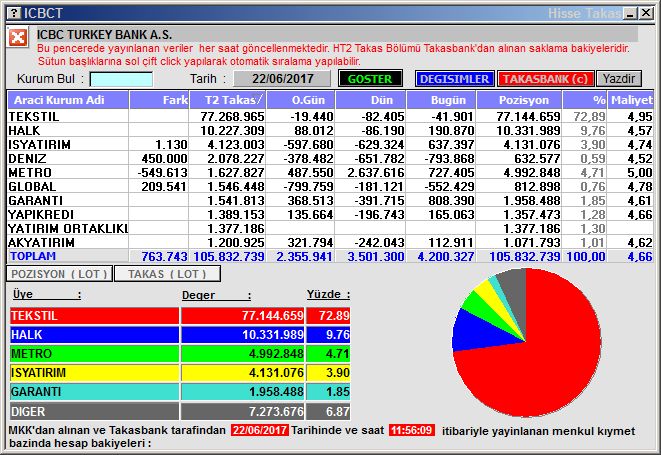
Task: Click the green METRO legend bar
Action: coord(94,354)
